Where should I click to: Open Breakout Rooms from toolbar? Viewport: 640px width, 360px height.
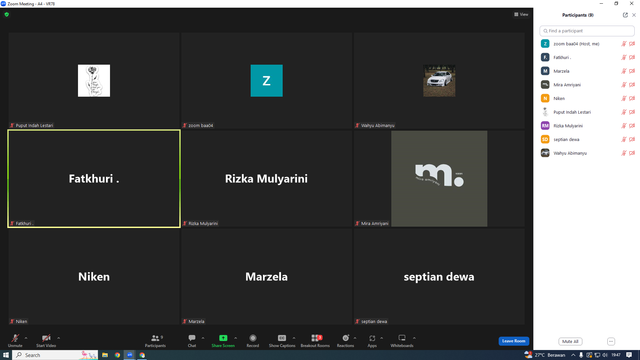click(316, 338)
